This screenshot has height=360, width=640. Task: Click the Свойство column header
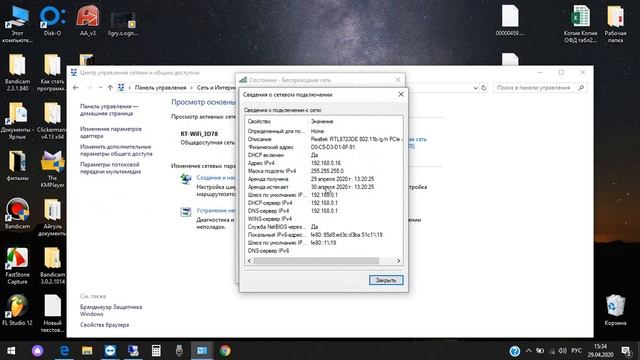click(x=276, y=121)
